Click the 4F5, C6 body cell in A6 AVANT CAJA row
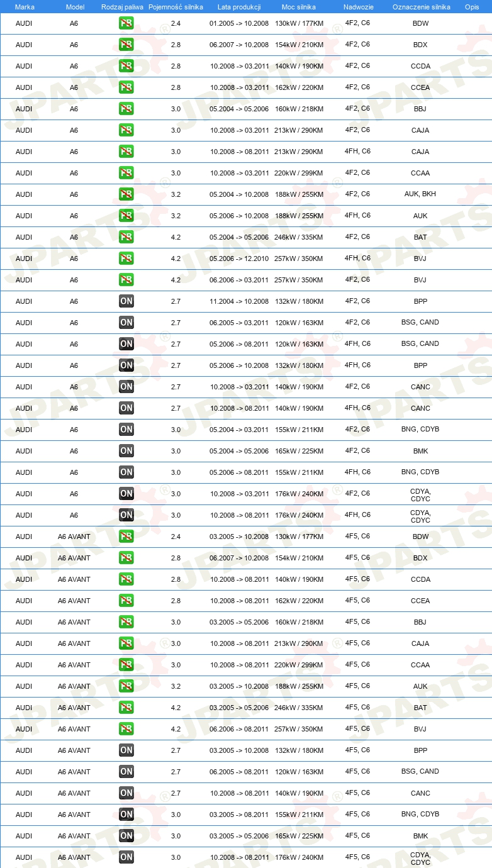This screenshot has height=868, width=492. pyautogui.click(x=357, y=643)
